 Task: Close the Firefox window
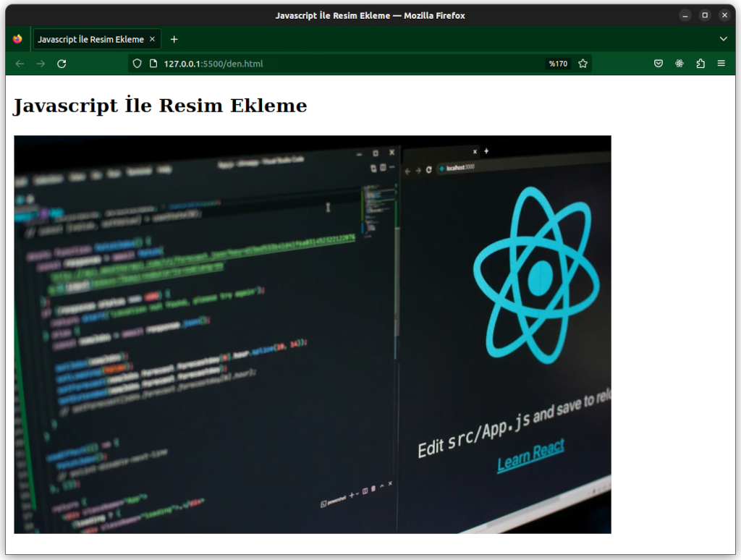tap(724, 16)
